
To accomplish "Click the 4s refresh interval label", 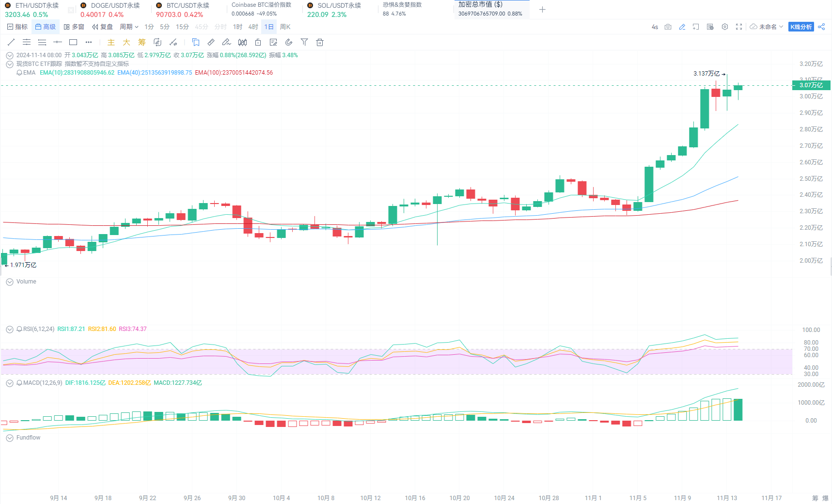I will (x=655, y=27).
